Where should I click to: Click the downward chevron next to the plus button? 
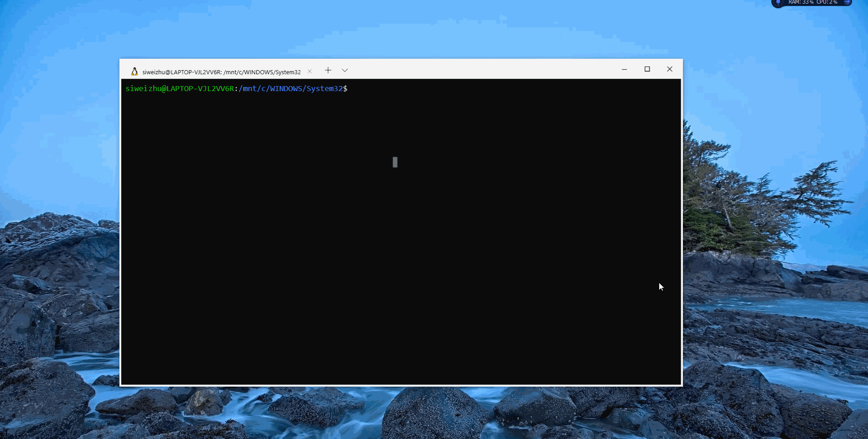tap(345, 70)
